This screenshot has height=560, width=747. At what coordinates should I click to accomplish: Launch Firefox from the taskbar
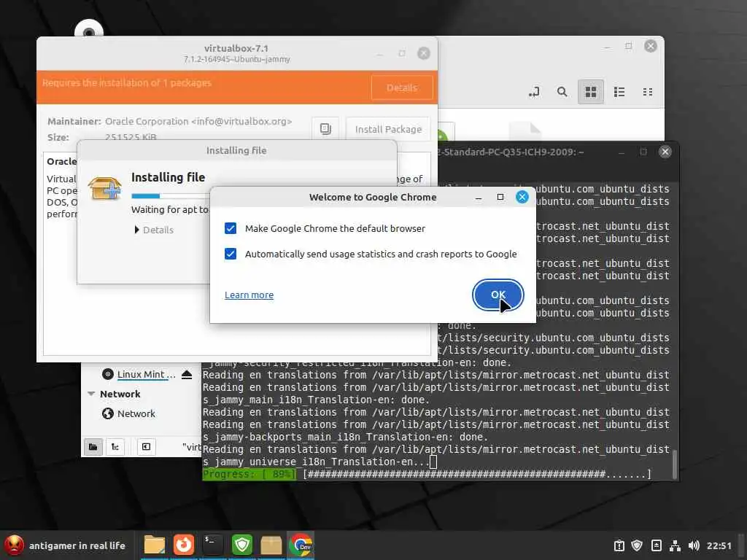tap(183, 545)
